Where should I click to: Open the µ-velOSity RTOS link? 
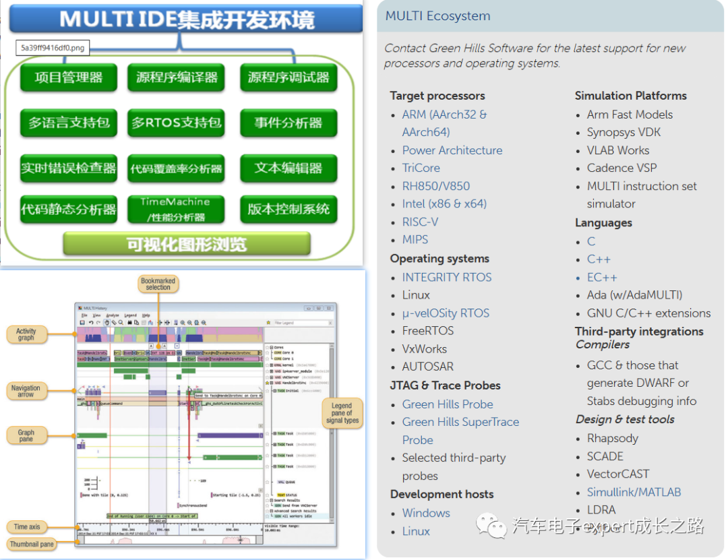click(x=446, y=313)
